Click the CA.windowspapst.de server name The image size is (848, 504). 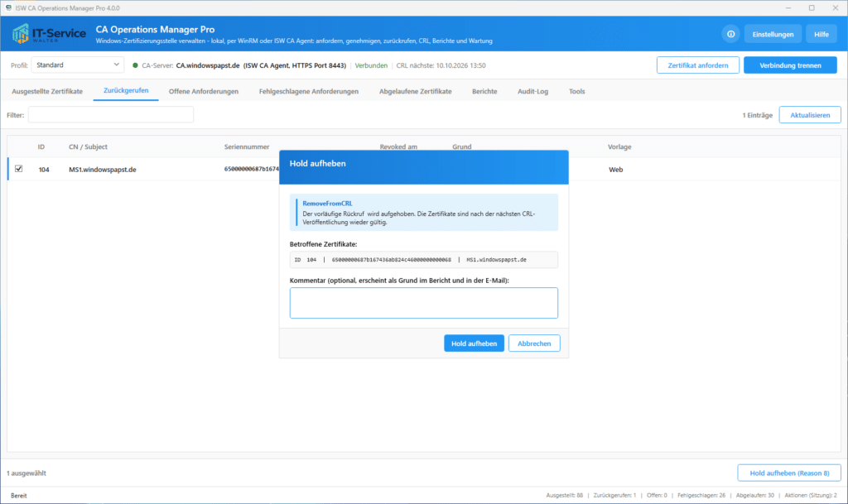pos(208,65)
